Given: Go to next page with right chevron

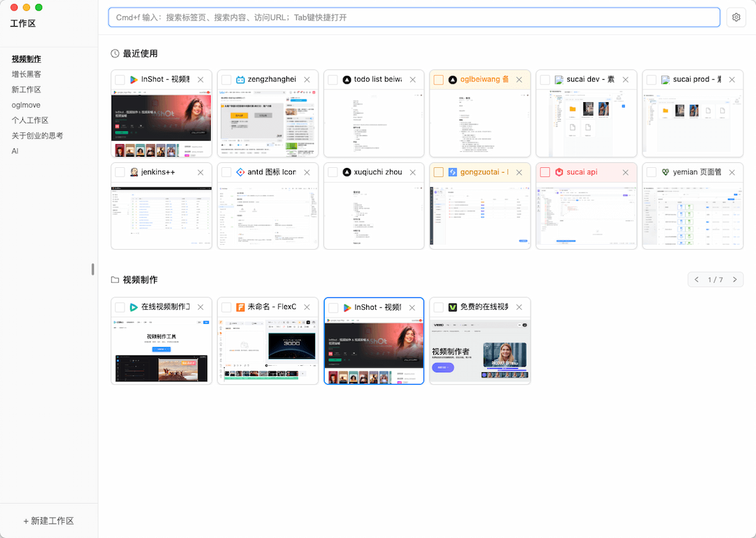Looking at the screenshot, I should point(734,278).
